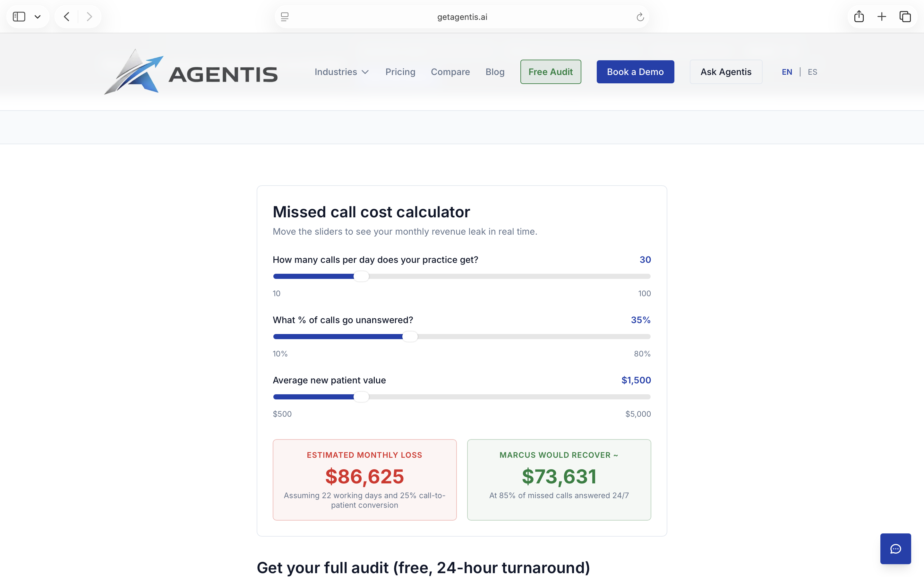Click the Free Audit button
The height and width of the screenshot is (577, 924).
point(550,72)
